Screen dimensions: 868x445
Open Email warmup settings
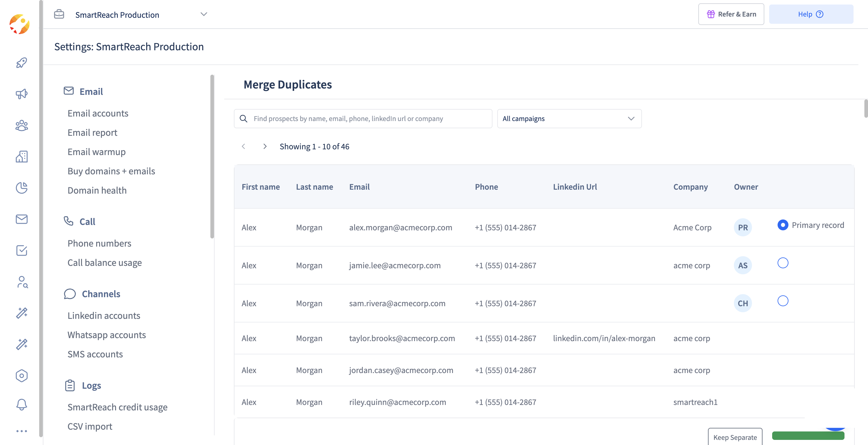point(96,152)
